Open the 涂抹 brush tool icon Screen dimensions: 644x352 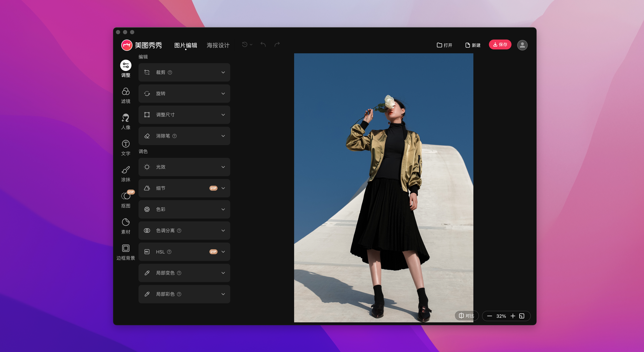125,170
